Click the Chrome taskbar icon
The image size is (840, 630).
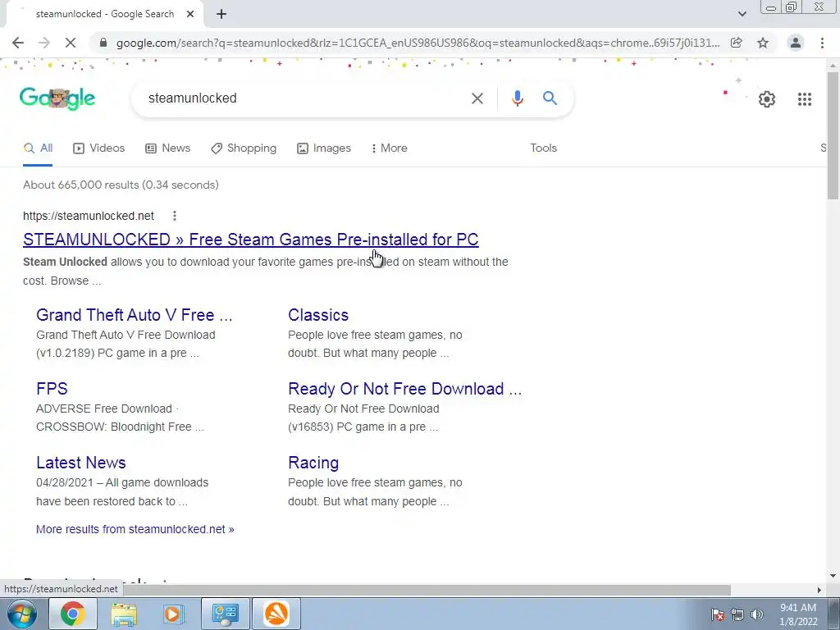coord(73,614)
